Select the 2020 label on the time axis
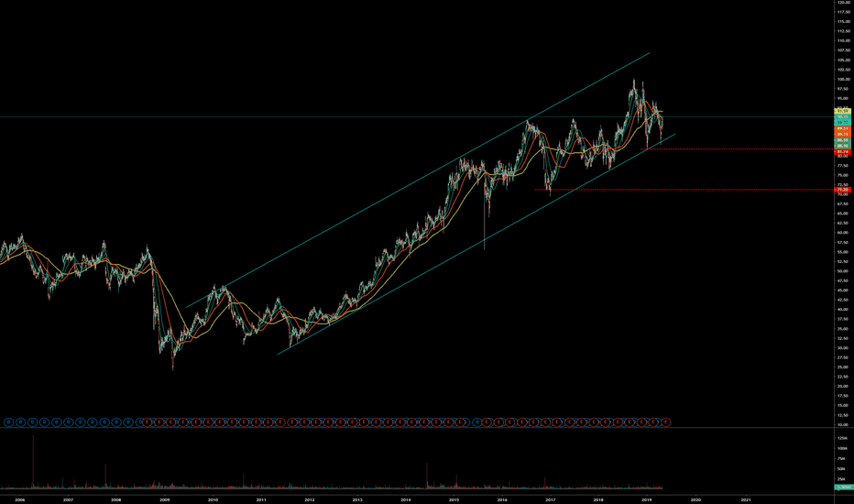This screenshot has width=854, height=504. click(695, 499)
